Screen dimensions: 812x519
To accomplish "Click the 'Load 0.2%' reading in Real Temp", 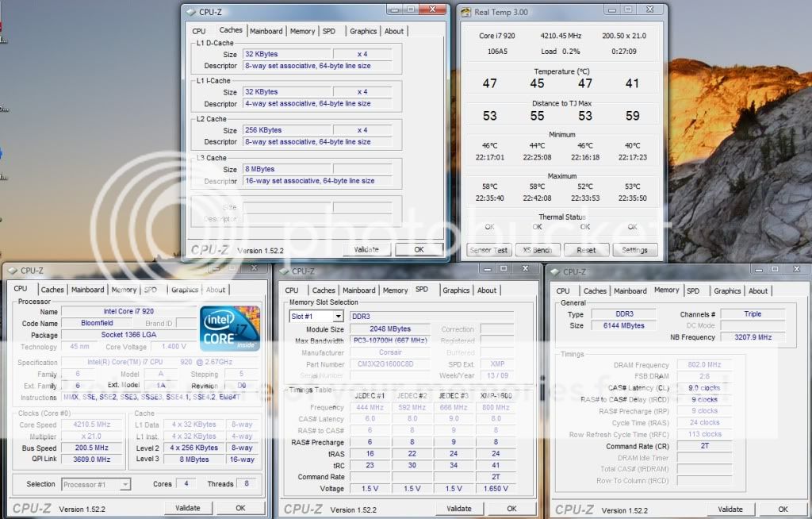I will pyautogui.click(x=561, y=52).
